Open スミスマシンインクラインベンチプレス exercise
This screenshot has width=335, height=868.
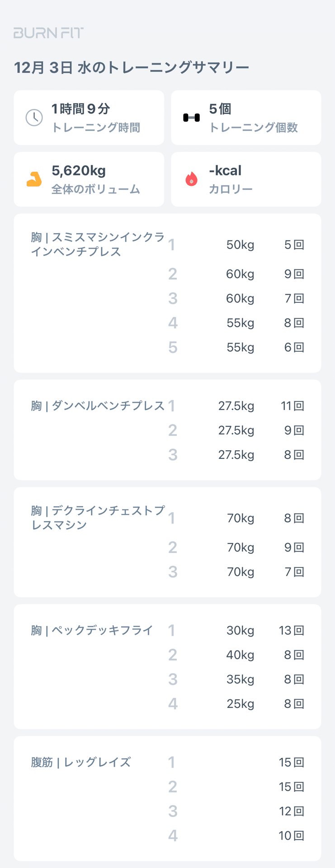pyautogui.click(x=97, y=245)
